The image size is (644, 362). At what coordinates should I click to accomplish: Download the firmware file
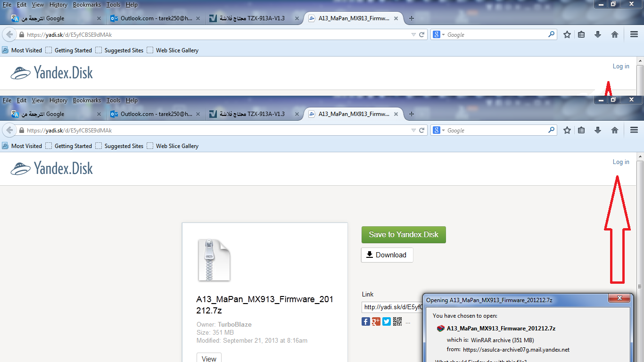click(x=387, y=255)
